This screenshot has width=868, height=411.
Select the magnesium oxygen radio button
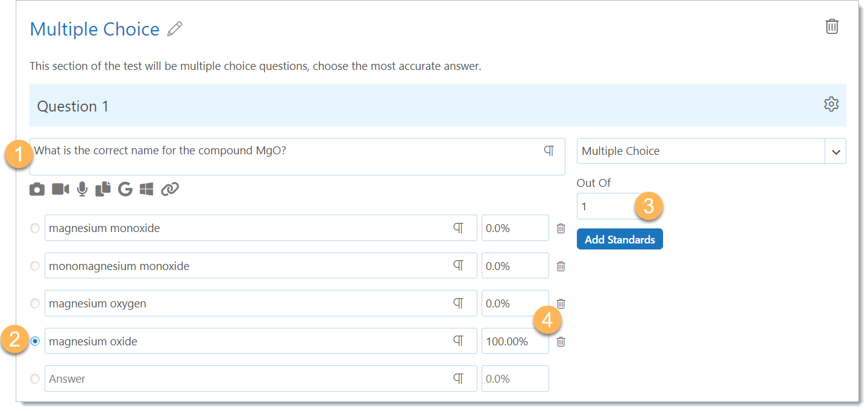click(35, 303)
